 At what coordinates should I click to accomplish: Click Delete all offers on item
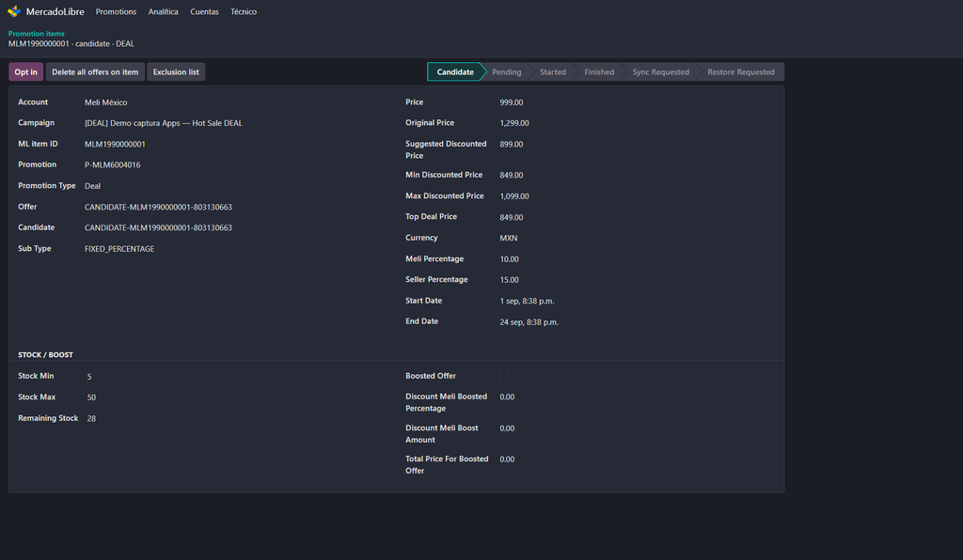(x=95, y=71)
